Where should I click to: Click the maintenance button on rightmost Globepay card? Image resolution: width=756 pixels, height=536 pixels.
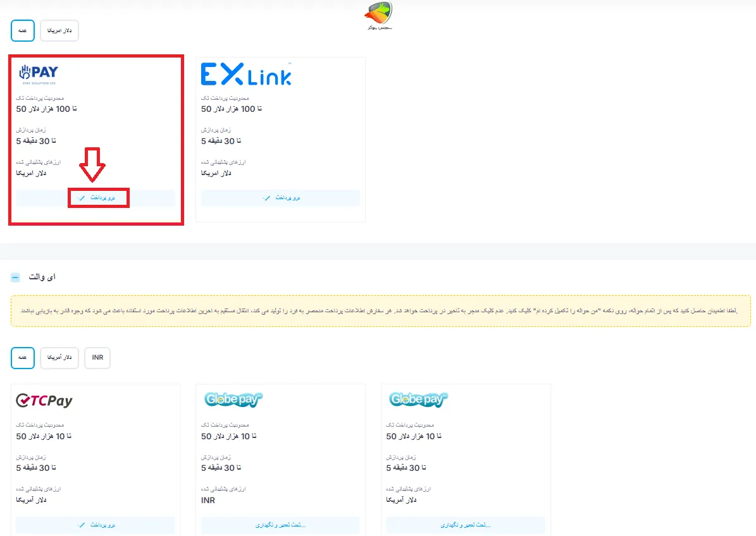[466, 525]
